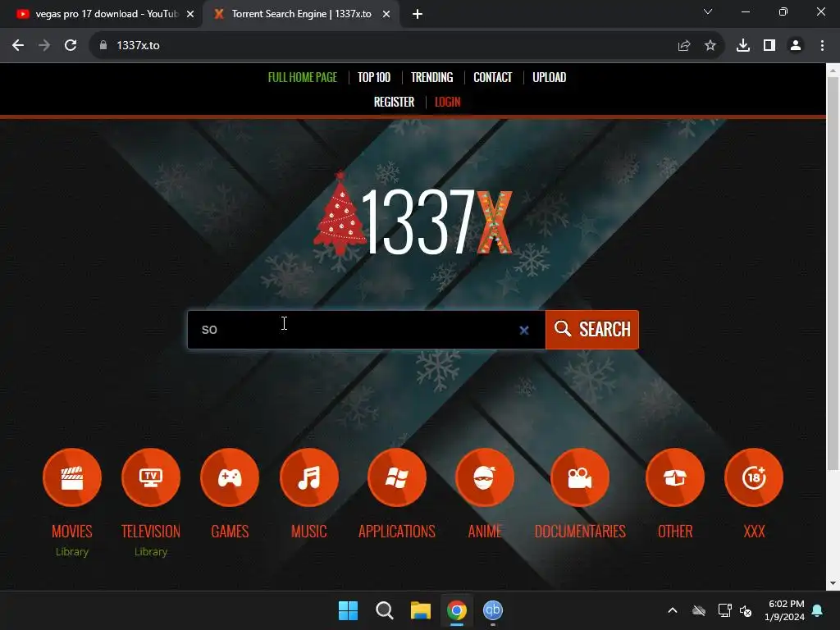
Task: Click the address bar URL 1337x.to
Action: 138,46
